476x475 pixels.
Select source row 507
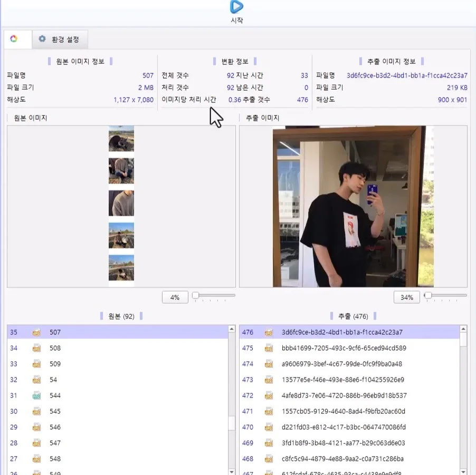pos(118,332)
